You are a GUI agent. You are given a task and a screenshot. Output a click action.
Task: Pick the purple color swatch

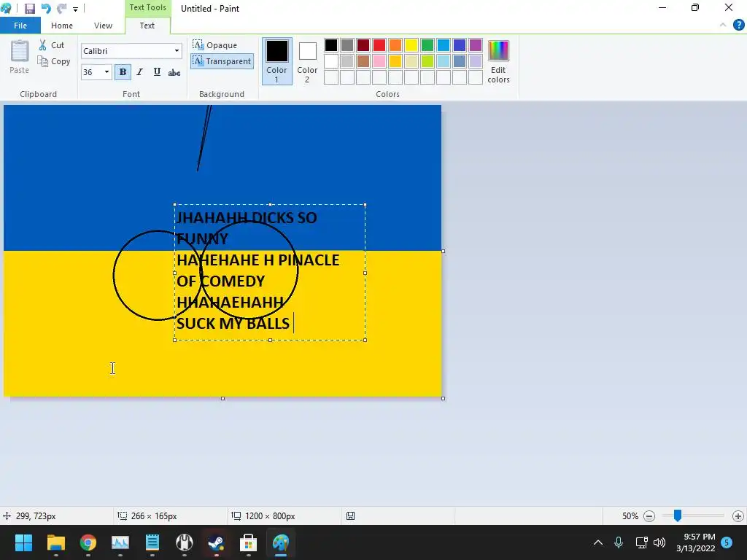coord(476,45)
